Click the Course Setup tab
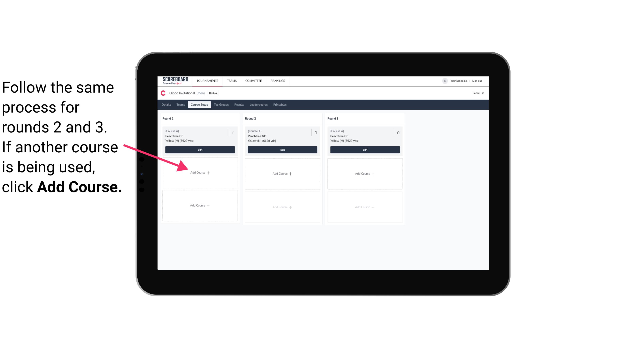Viewport: 644px width, 346px height. [199, 105]
